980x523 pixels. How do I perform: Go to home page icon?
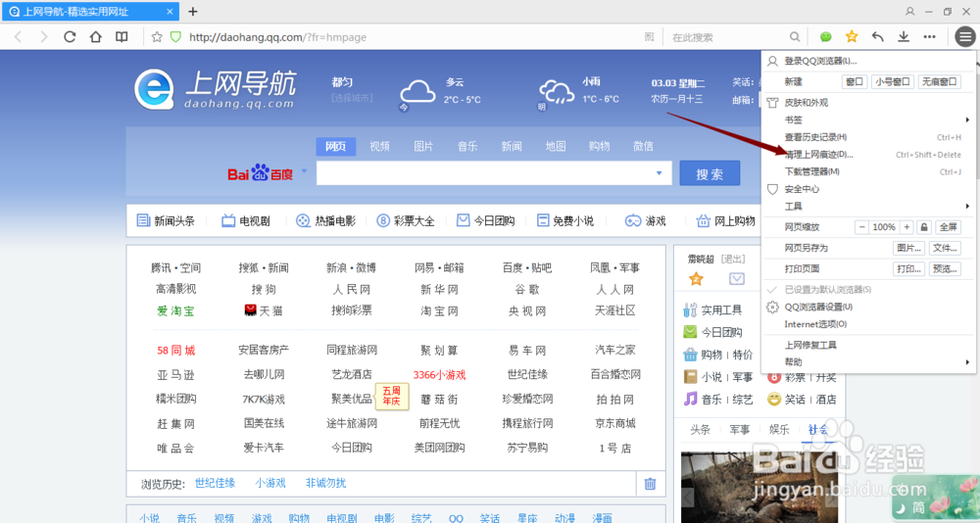(x=96, y=37)
